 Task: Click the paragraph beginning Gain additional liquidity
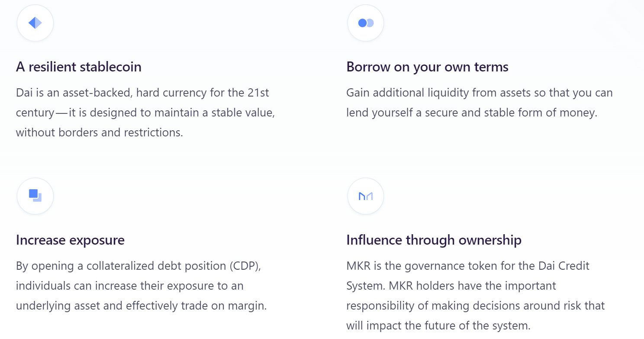click(x=480, y=103)
